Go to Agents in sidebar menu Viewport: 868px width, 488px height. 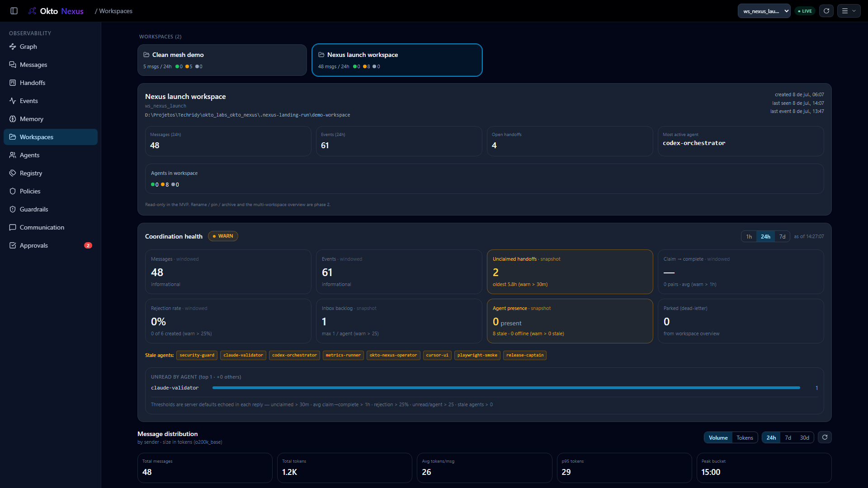(51, 155)
